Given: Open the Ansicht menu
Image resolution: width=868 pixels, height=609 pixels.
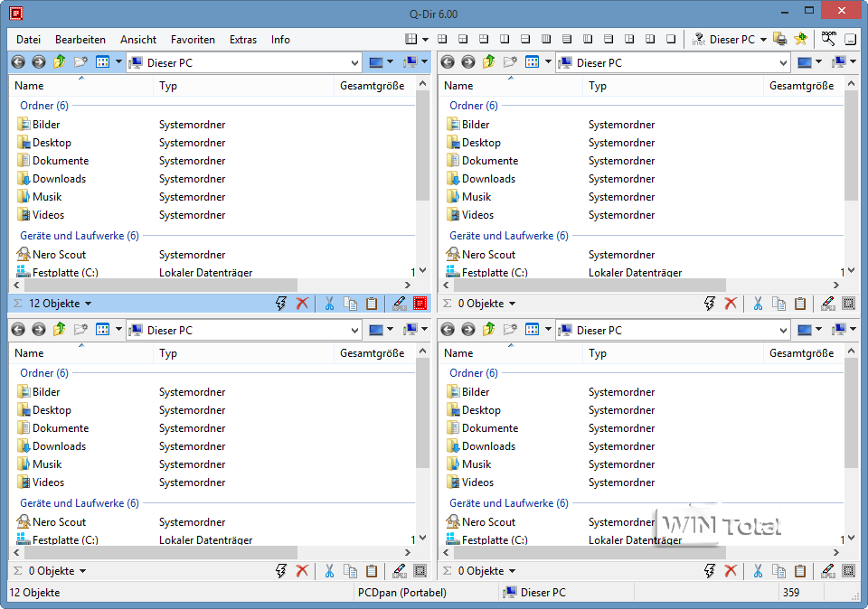Looking at the screenshot, I should coord(138,40).
